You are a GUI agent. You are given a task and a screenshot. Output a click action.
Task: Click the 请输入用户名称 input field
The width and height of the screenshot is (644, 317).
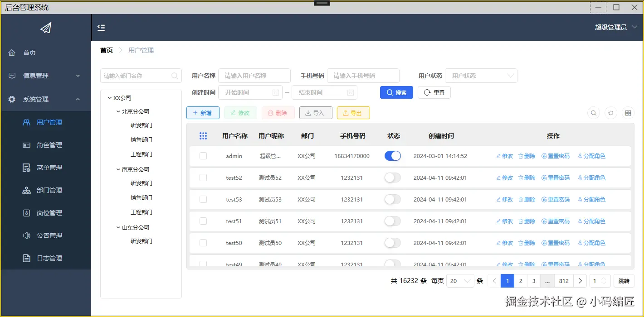pyautogui.click(x=254, y=76)
